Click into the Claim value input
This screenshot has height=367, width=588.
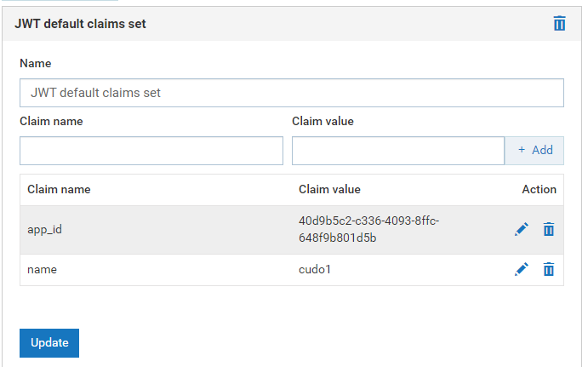click(397, 151)
